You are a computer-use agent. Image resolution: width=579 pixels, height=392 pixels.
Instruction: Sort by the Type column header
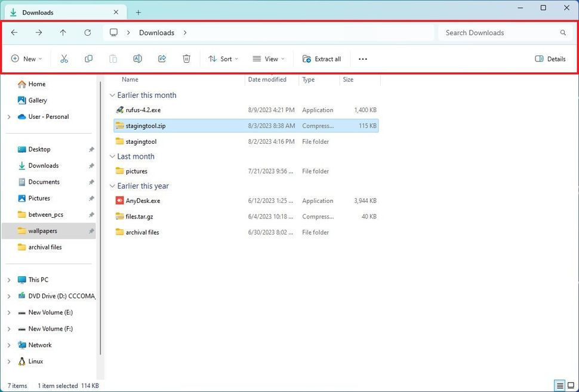coord(309,79)
